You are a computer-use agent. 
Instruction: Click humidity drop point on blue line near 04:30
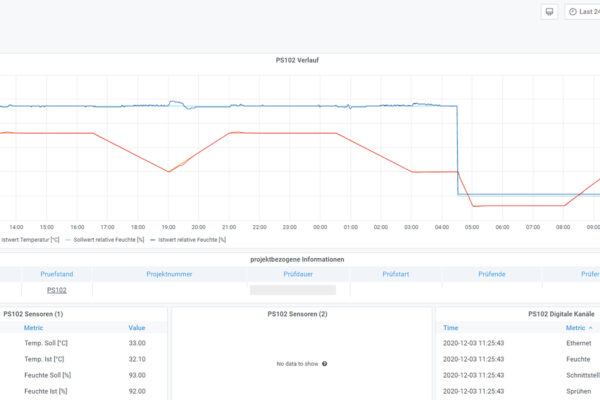pos(457,149)
